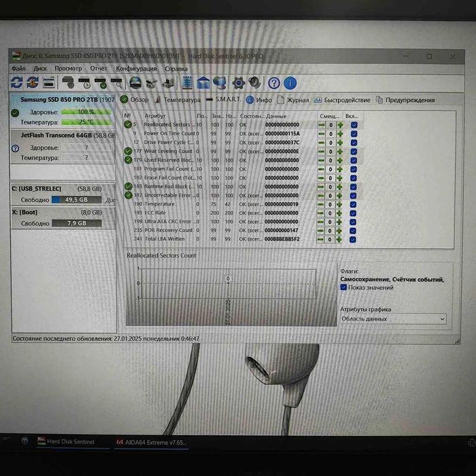Open the Конфигурация menu

(136, 68)
